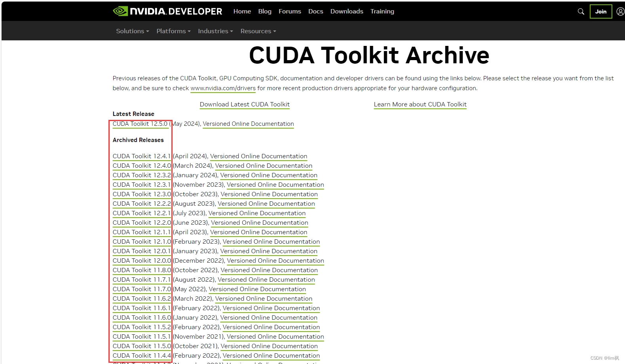
Task: Open the Downloads nav item
Action: click(347, 11)
